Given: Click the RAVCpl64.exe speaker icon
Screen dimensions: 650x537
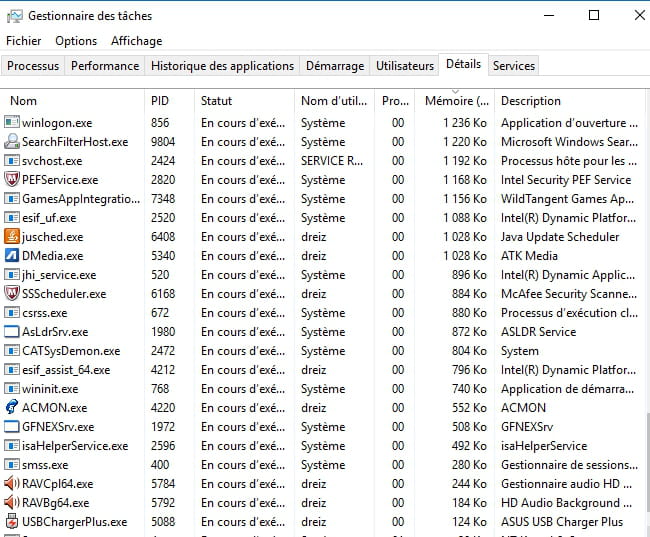Looking at the screenshot, I should [12, 484].
